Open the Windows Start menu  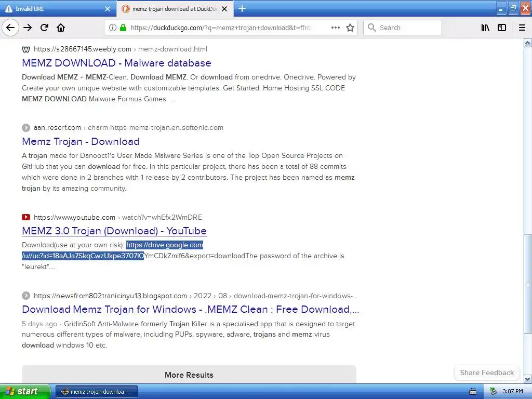tap(25, 391)
